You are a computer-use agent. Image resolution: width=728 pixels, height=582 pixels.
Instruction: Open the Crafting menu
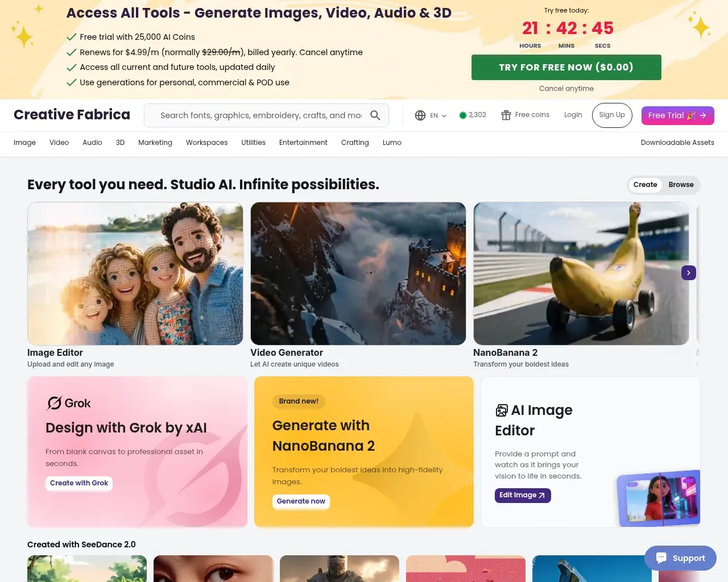pyautogui.click(x=355, y=143)
